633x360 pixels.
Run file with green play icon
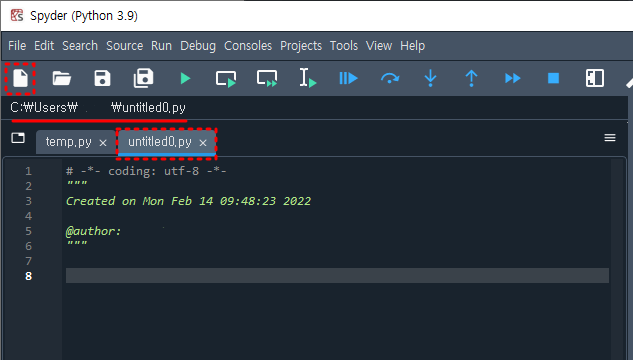[x=185, y=78]
